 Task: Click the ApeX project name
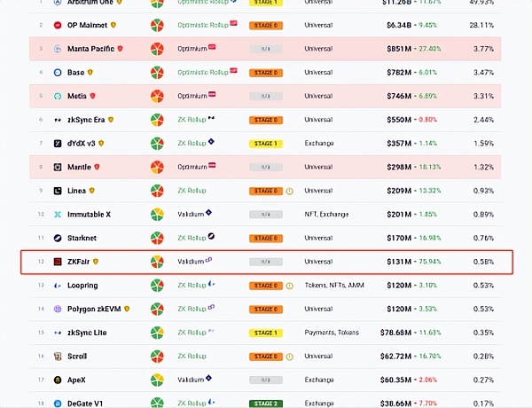pos(79,381)
